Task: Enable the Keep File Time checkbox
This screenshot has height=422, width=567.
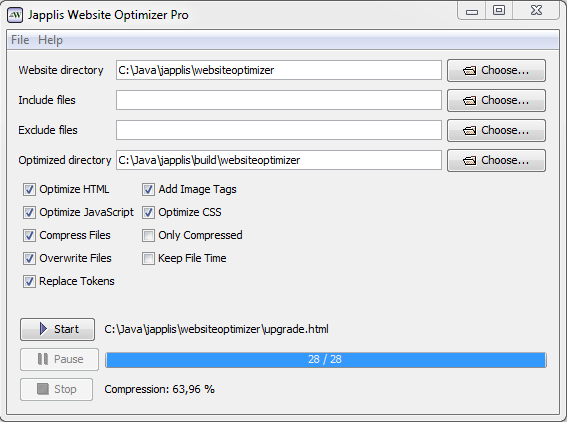Action: [x=148, y=259]
